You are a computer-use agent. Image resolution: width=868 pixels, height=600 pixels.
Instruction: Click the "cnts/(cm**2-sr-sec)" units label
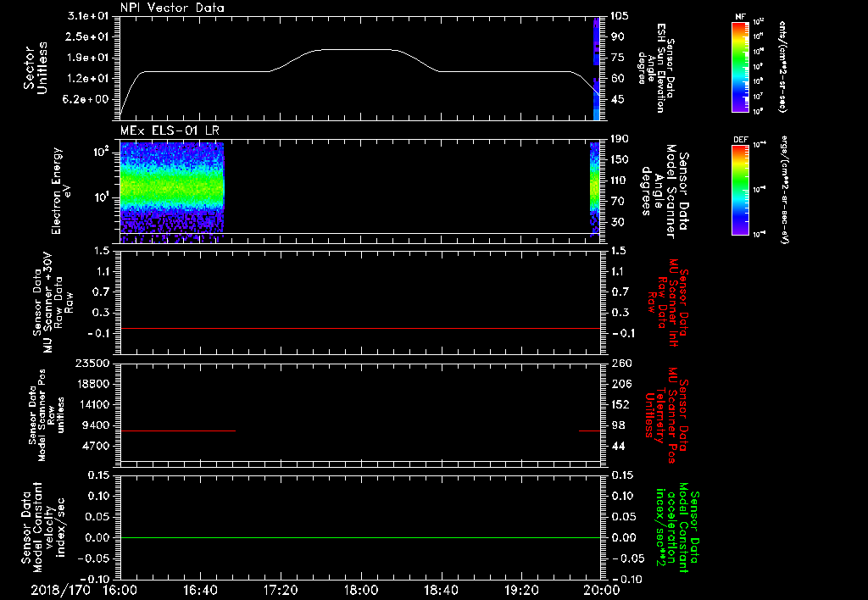coord(782,67)
